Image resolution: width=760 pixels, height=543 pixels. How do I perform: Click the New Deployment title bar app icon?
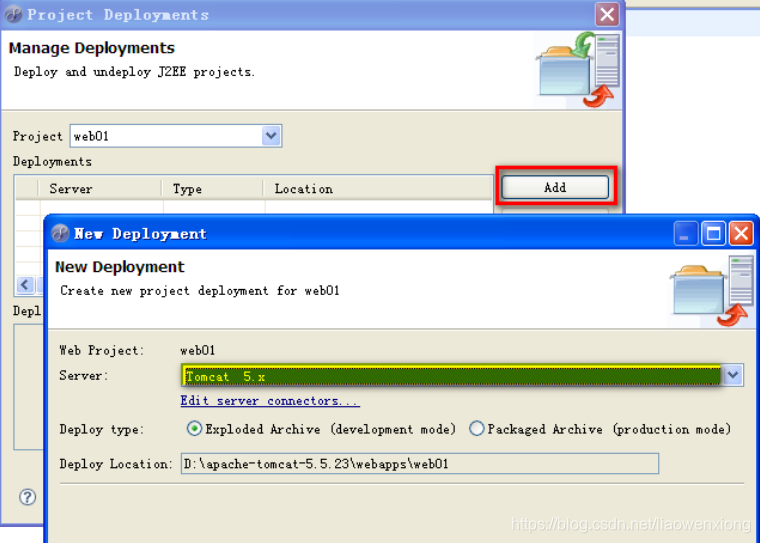(x=61, y=233)
